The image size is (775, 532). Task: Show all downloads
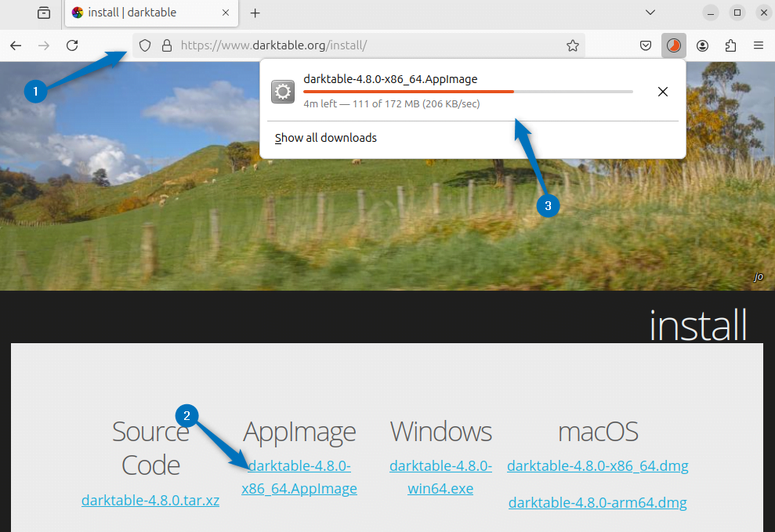[325, 137]
